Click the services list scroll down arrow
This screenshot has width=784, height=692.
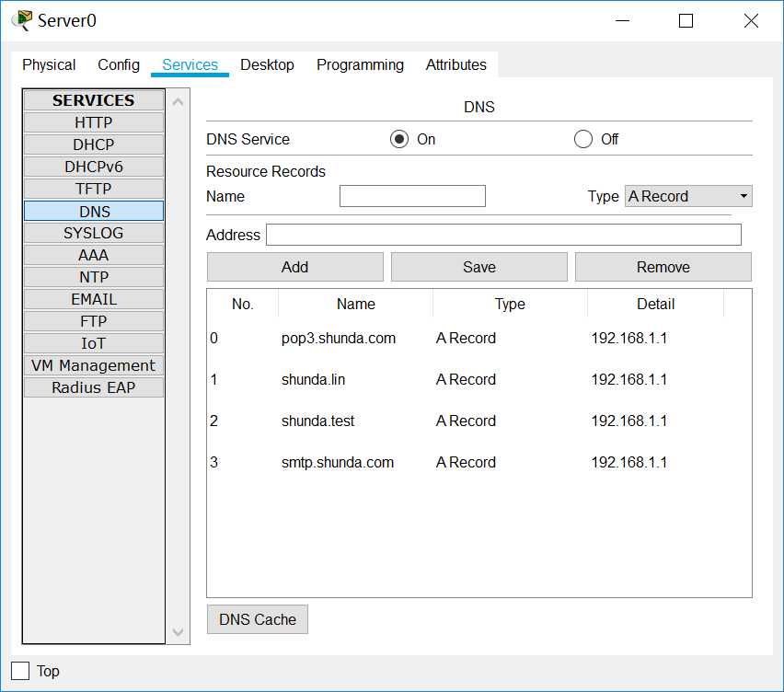click(178, 632)
